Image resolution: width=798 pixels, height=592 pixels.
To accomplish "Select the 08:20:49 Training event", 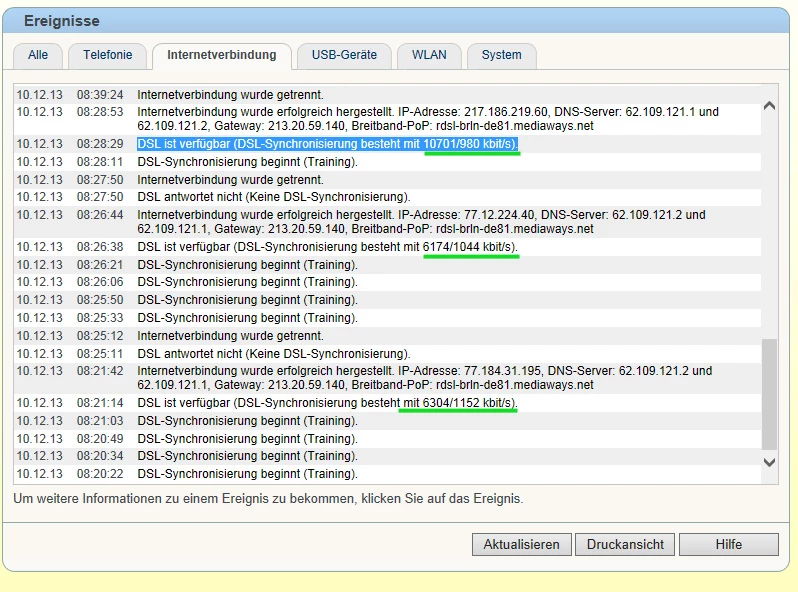I will [x=387, y=439].
